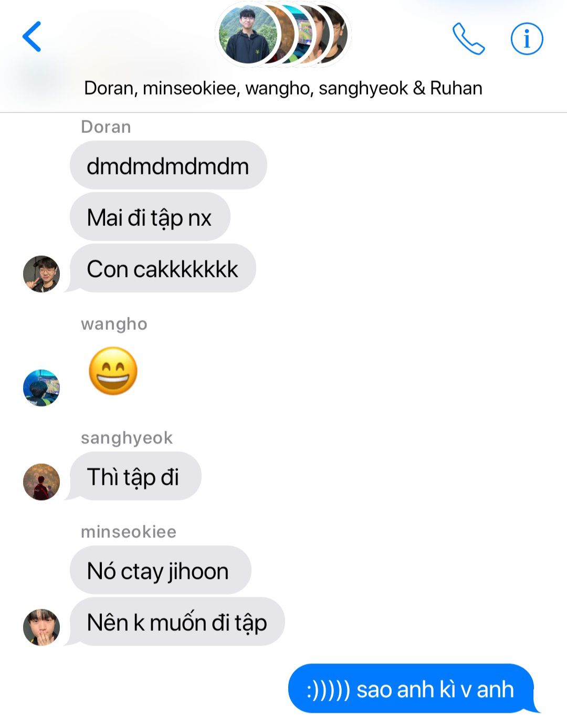Tap the "wangho" sender name label
Image resolution: width=567 pixels, height=728 pixels.
(114, 324)
